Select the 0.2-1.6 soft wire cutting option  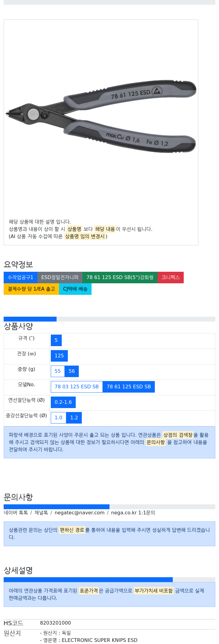coord(63,402)
